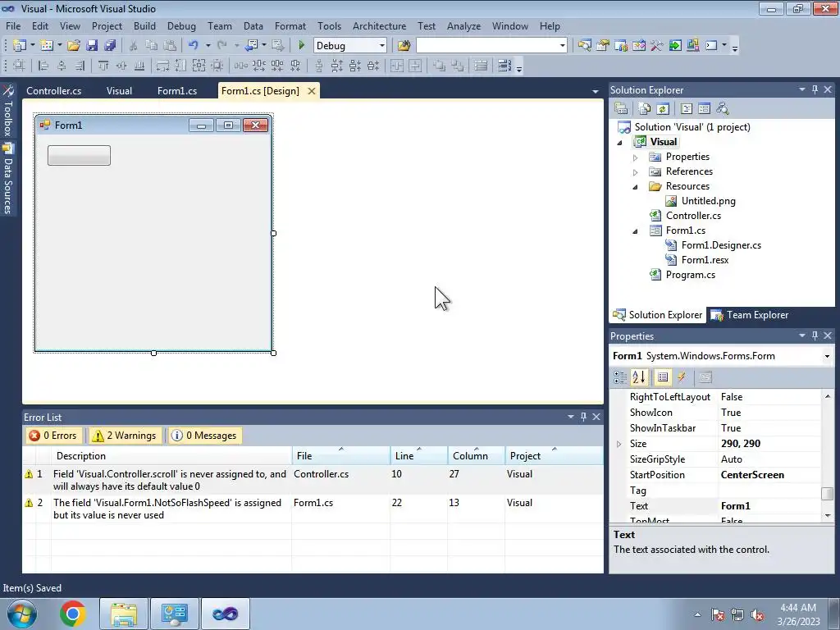This screenshot has height=630, width=840.
Task: Sort Error List by Description column
Action: 171,456
